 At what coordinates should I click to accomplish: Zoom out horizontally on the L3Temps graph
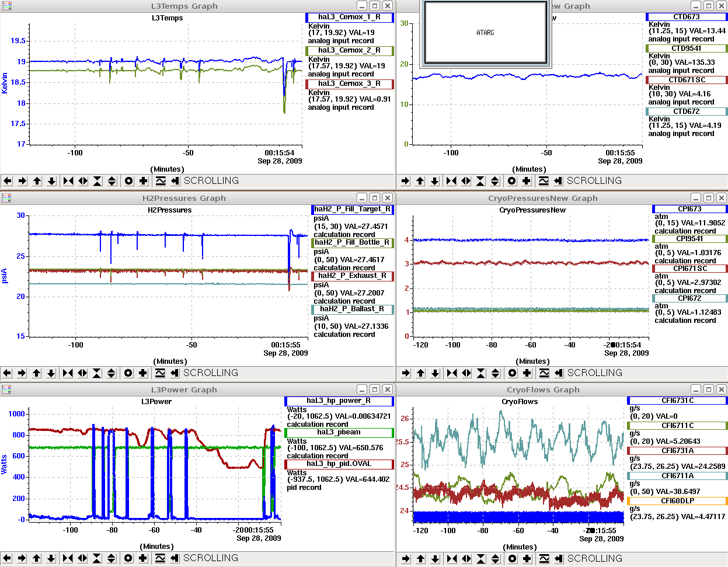83,181
